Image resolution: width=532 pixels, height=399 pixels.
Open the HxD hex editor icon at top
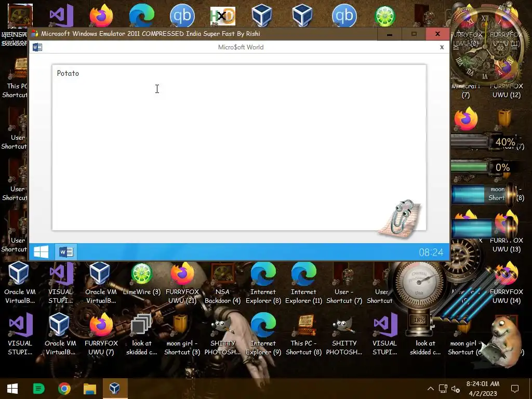(x=222, y=16)
